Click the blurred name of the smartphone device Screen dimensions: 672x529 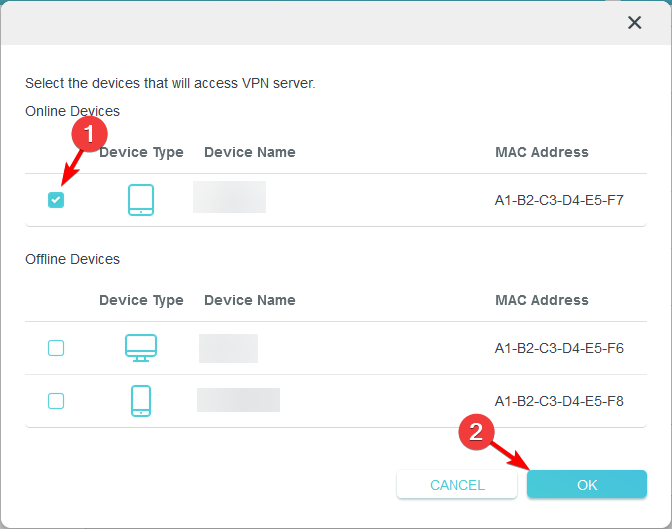click(238, 400)
